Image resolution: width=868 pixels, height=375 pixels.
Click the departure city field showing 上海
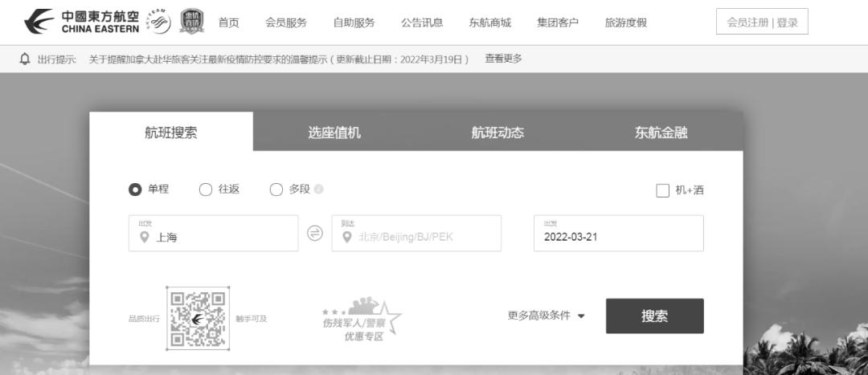coord(213,234)
